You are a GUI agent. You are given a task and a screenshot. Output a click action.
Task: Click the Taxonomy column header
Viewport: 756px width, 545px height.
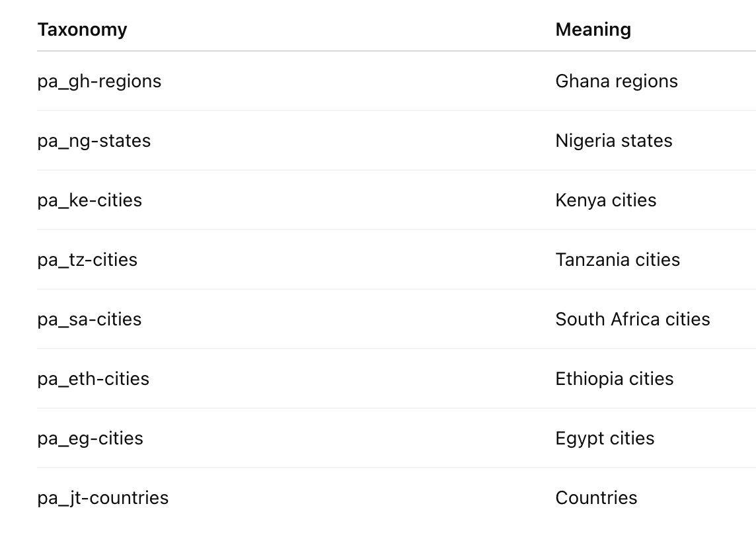click(x=83, y=30)
